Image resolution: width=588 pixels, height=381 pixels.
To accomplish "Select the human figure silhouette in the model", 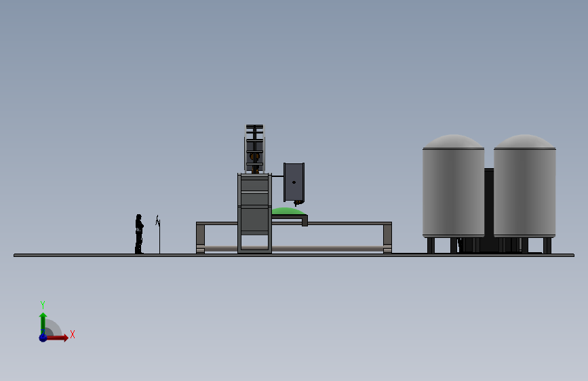I will click(139, 234).
